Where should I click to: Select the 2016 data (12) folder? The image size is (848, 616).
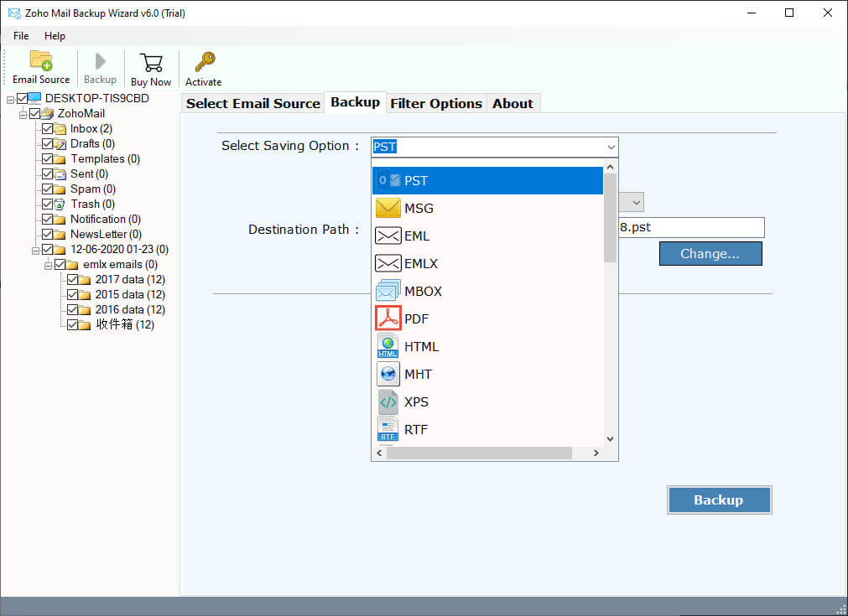tap(130, 309)
